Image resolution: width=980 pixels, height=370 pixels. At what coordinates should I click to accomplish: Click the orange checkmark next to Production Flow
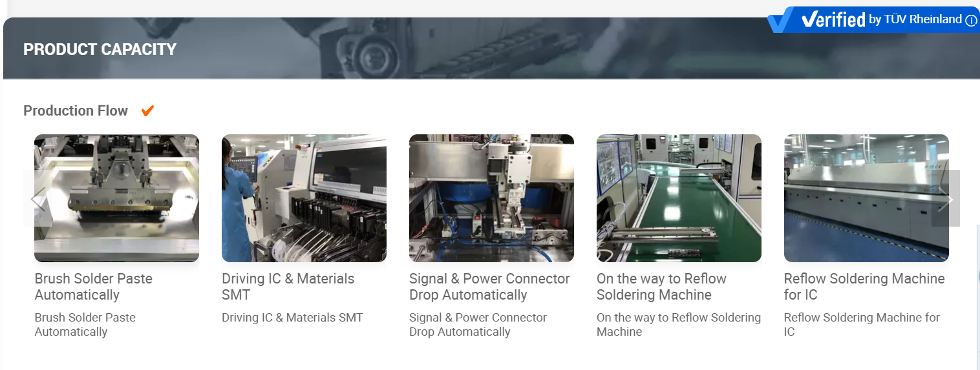[147, 111]
